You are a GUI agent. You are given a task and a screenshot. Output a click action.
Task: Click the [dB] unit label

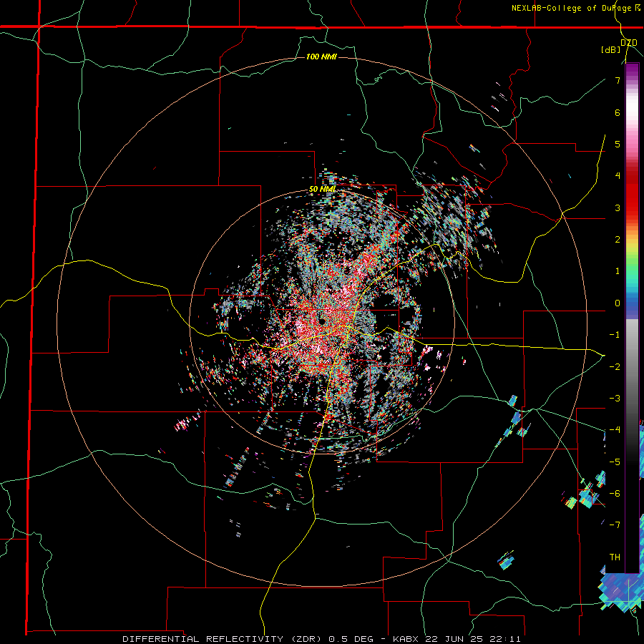(x=611, y=49)
